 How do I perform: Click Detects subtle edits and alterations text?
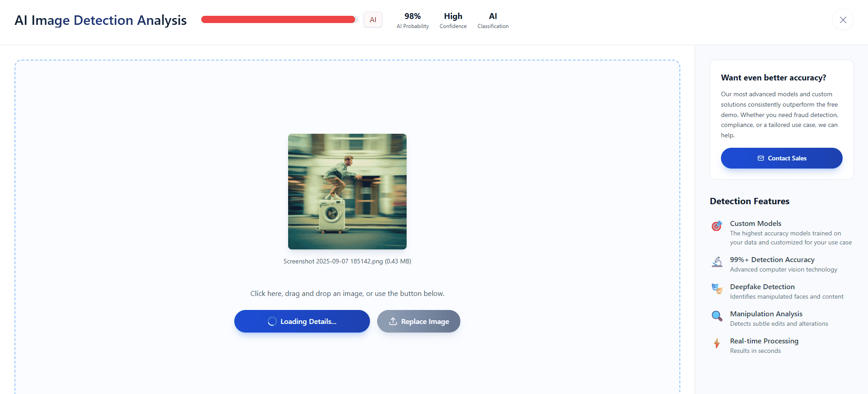tap(779, 324)
